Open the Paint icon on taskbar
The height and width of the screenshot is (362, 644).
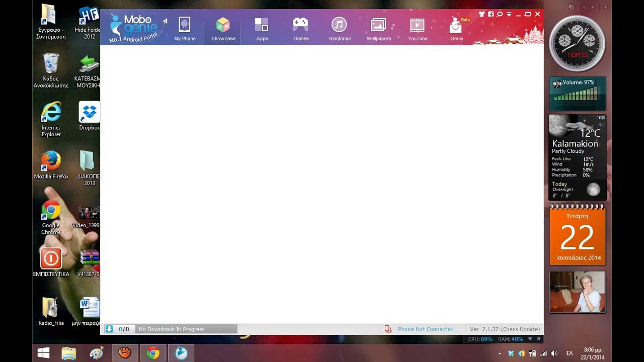point(96,353)
